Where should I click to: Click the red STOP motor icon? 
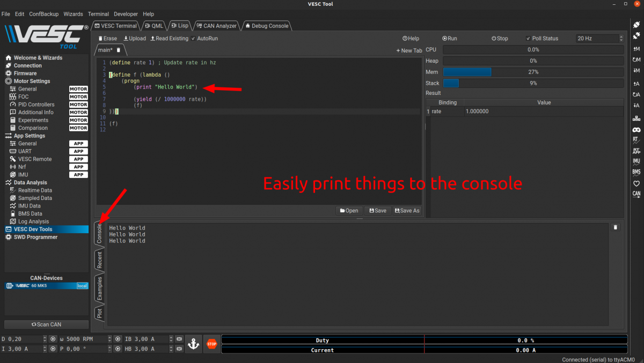211,344
